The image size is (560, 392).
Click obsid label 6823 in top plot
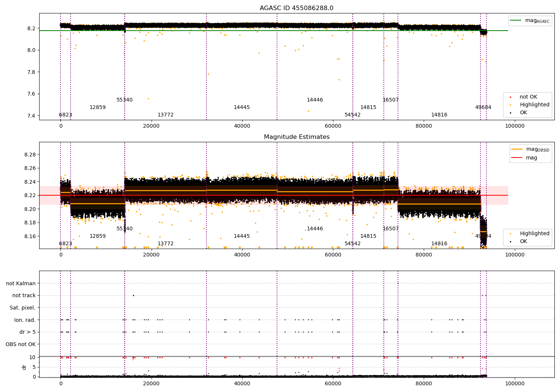65,115
